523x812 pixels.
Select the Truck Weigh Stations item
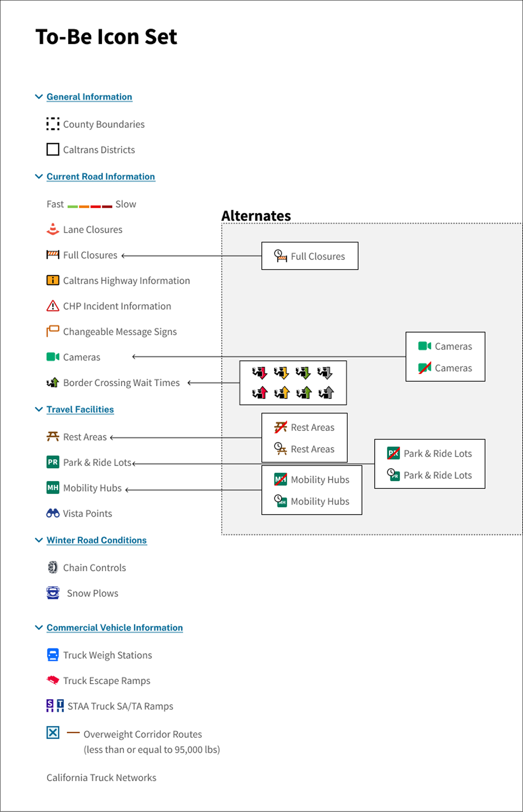point(99,655)
